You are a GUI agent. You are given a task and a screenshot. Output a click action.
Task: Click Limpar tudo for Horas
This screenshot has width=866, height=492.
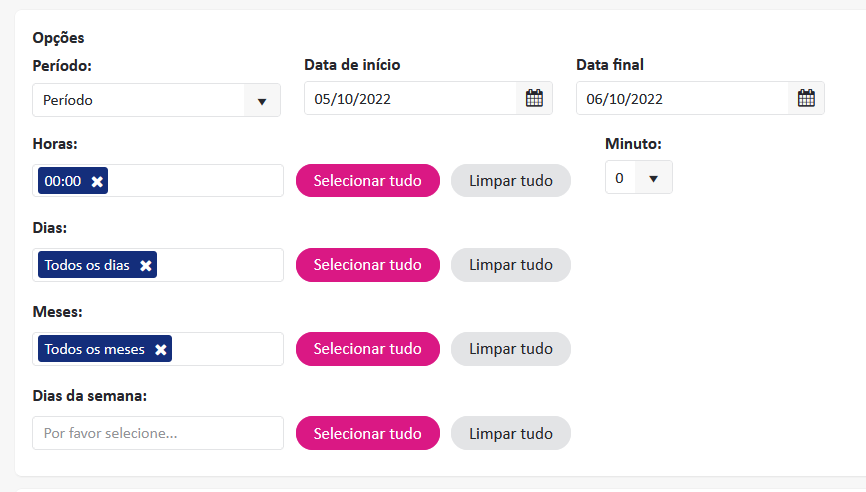(510, 181)
